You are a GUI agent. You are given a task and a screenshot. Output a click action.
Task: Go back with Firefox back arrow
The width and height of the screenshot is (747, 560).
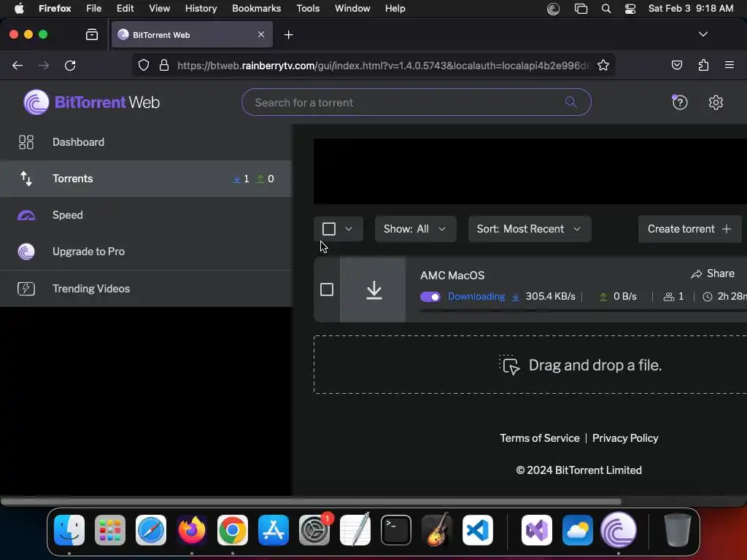click(18, 65)
